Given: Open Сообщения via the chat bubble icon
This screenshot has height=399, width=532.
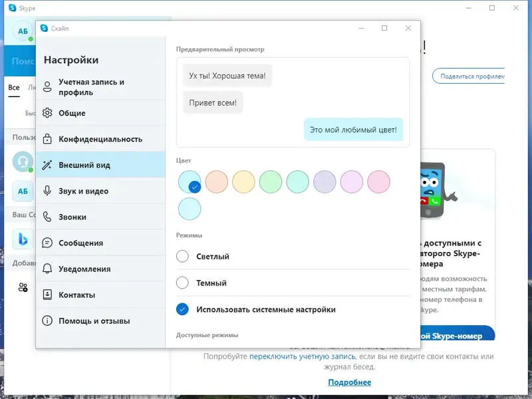Looking at the screenshot, I should (47, 242).
